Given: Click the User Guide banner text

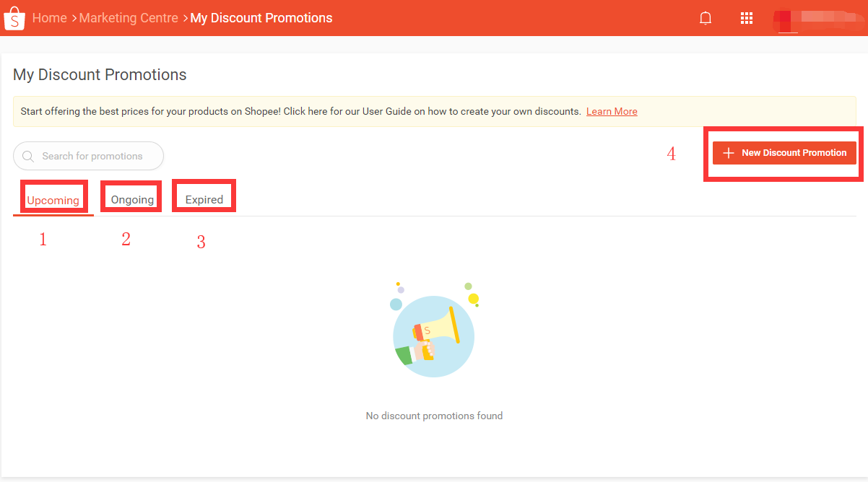Looking at the screenshot, I should click(x=300, y=112).
